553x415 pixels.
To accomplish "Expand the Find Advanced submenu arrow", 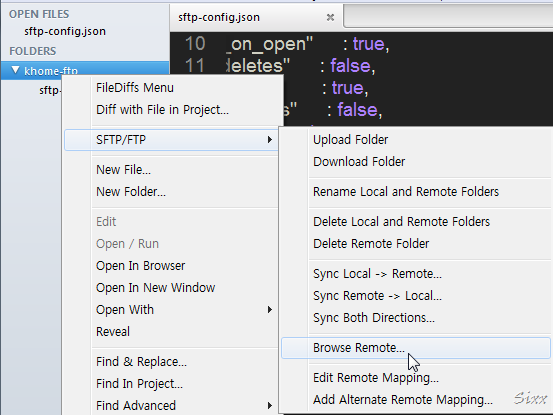I will (270, 405).
